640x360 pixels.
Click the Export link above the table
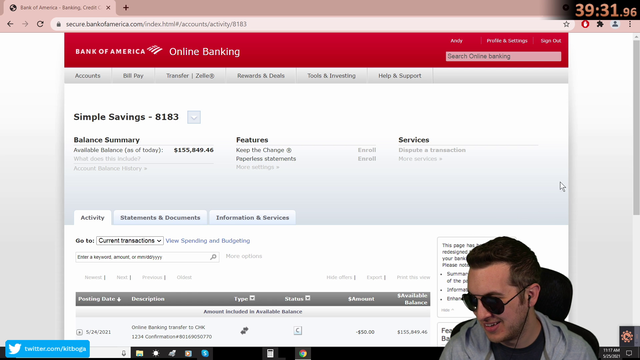point(374,277)
